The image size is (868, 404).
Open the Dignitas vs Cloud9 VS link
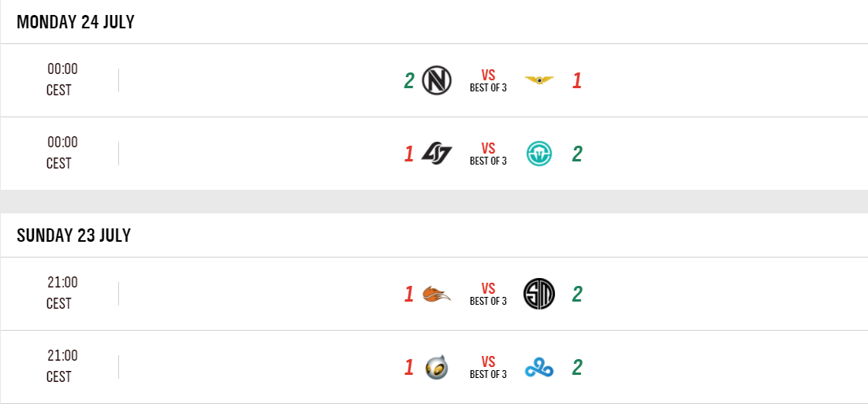point(488,362)
